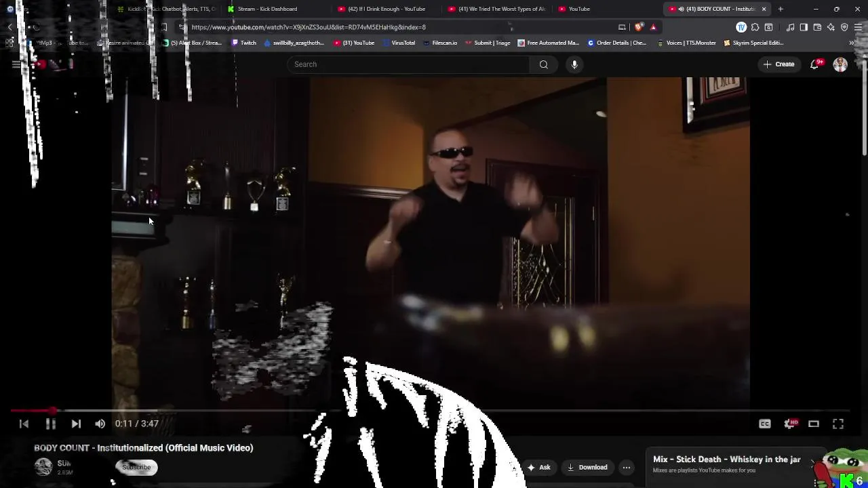The image size is (868, 488).
Task: Open the Skyrim Special Editi... bookmark
Action: point(753,43)
